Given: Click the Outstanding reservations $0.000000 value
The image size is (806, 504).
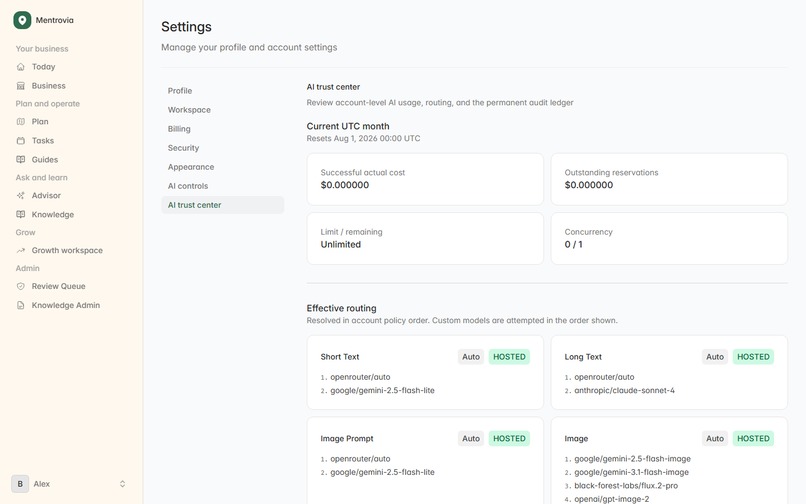Looking at the screenshot, I should [x=589, y=185].
